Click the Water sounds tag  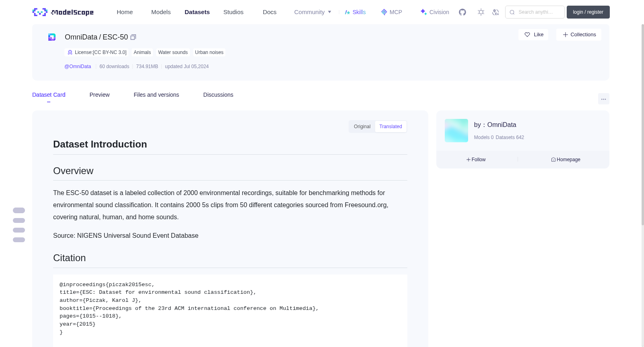[x=173, y=52]
